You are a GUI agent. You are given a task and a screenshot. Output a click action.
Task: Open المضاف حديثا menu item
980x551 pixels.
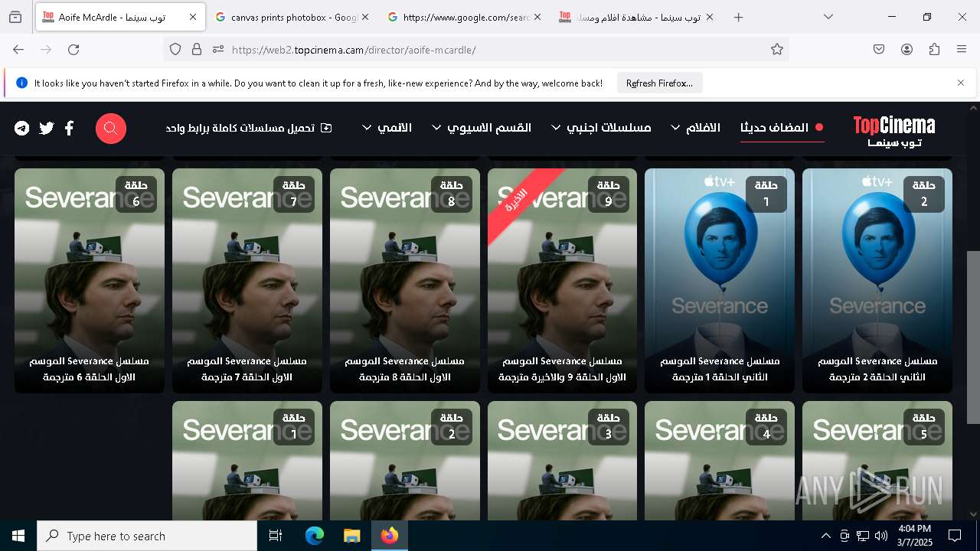782,128
